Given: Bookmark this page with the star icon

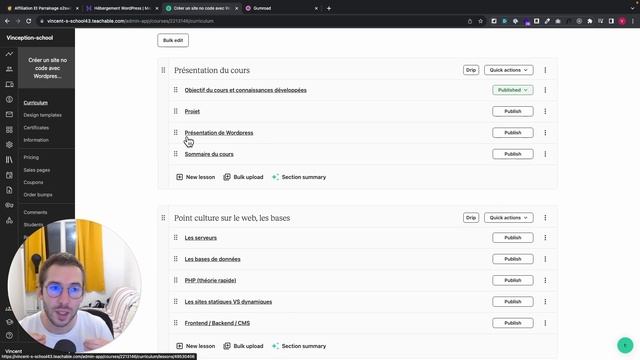Looking at the screenshot, I should click(480, 21).
